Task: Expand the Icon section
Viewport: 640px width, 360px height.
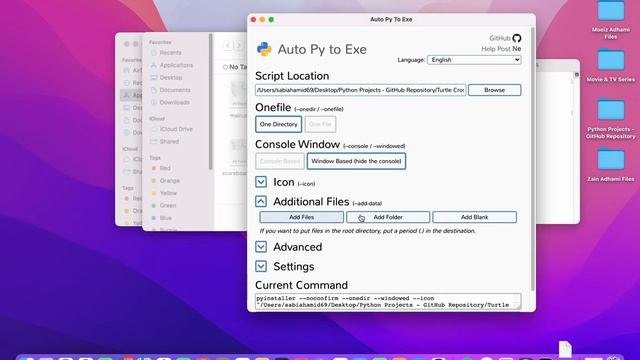Action: coord(261,182)
